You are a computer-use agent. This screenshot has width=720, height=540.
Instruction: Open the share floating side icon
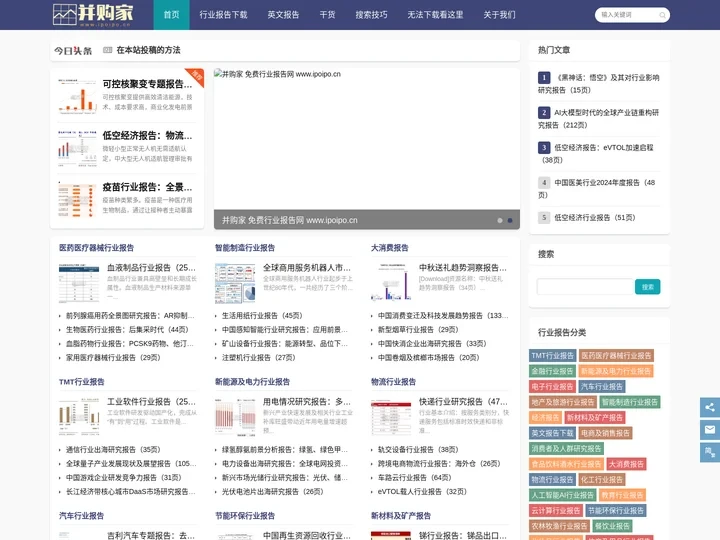pyautogui.click(x=710, y=407)
